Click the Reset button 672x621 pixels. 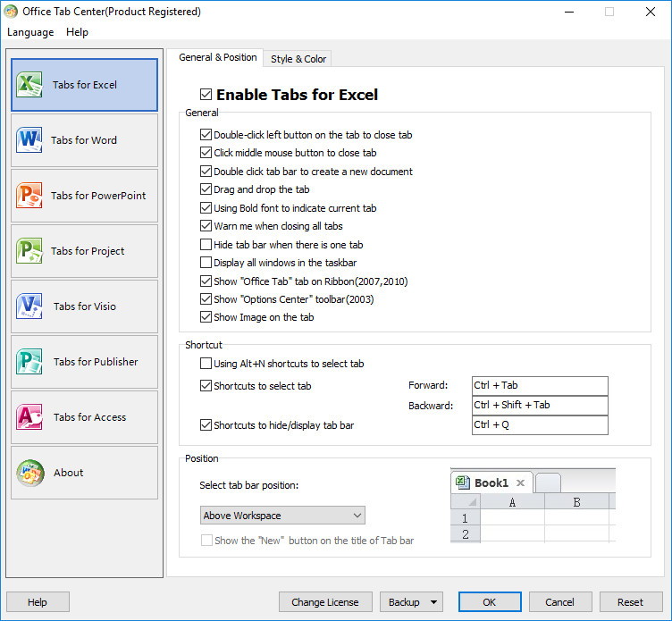(x=631, y=602)
